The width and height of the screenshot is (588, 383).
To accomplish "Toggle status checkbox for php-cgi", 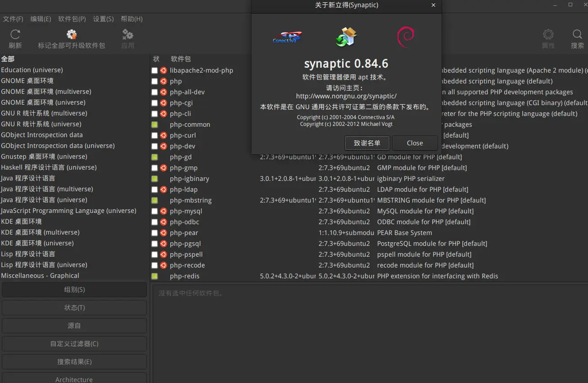I will coord(155,103).
